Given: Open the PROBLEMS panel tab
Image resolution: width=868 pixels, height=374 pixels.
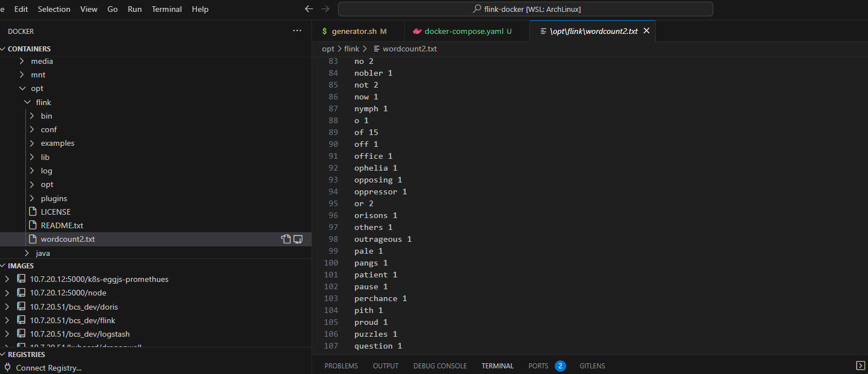Looking at the screenshot, I should point(341,366).
